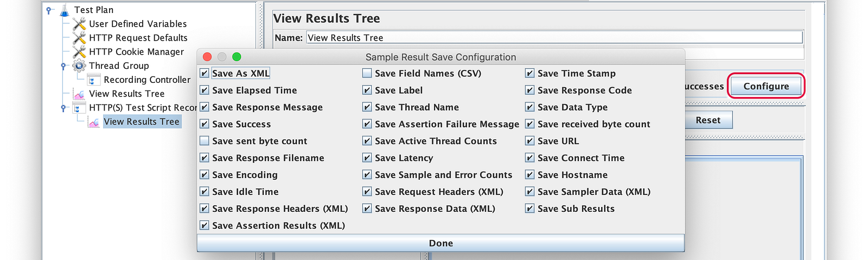Click the HTTP(S) Test Script Recorder icon

(x=79, y=108)
